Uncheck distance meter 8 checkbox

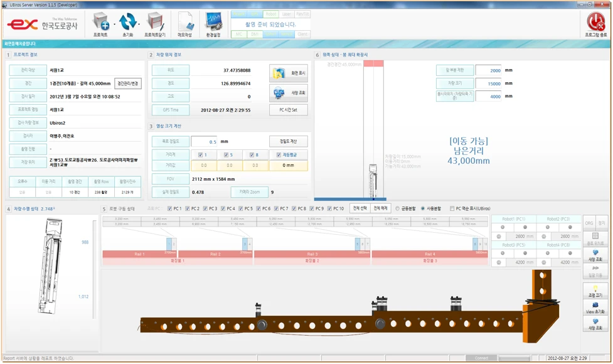[252, 155]
